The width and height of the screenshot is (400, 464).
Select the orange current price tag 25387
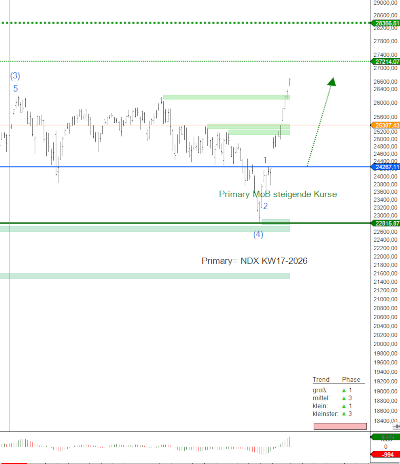386,125
